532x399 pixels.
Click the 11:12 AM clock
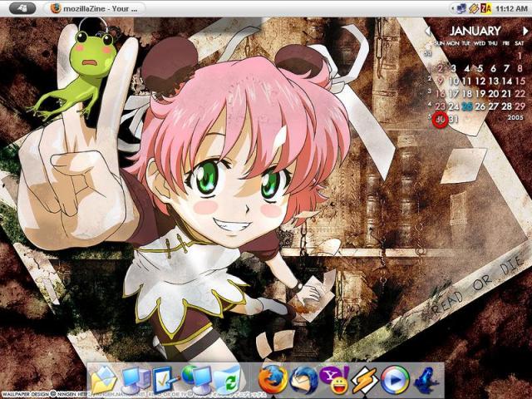511,8
